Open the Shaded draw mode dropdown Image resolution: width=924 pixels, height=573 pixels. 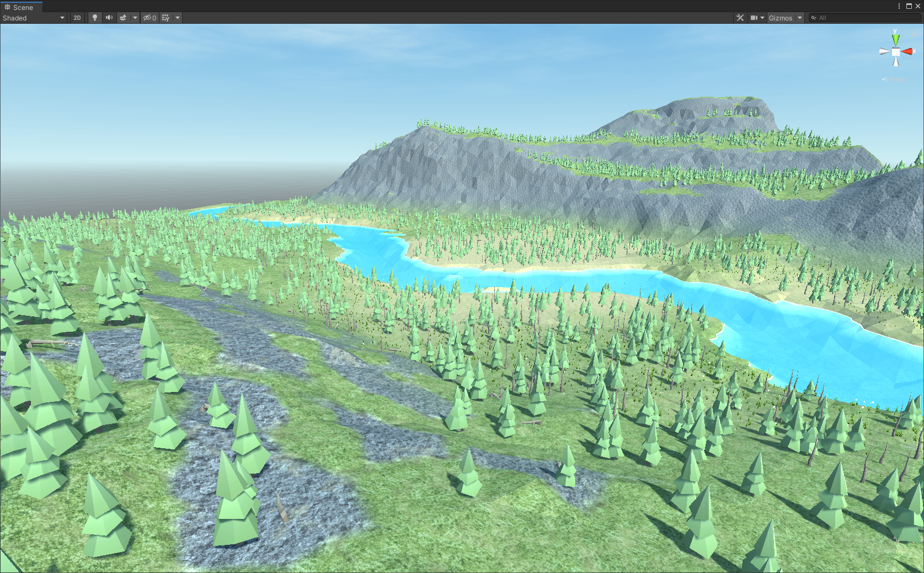pos(62,18)
